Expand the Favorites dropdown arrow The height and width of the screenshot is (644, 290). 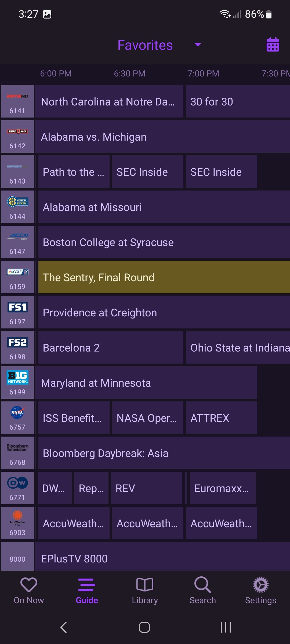pos(198,45)
